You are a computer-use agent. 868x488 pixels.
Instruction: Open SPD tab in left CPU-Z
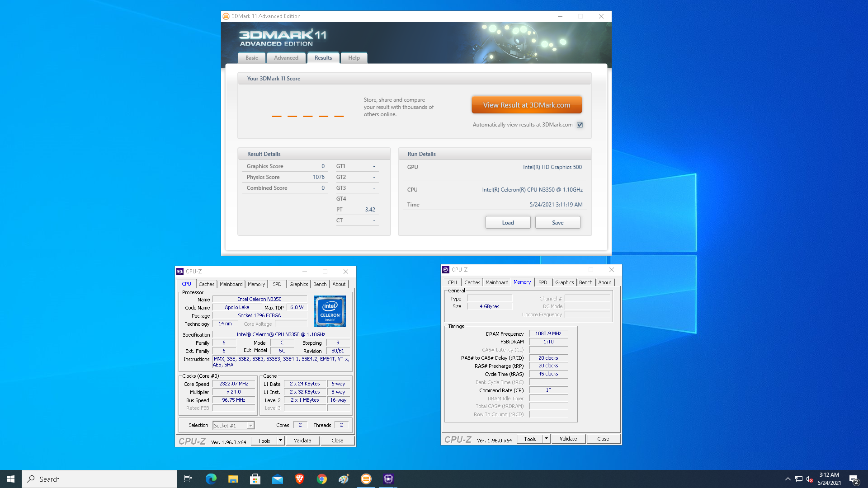(277, 284)
